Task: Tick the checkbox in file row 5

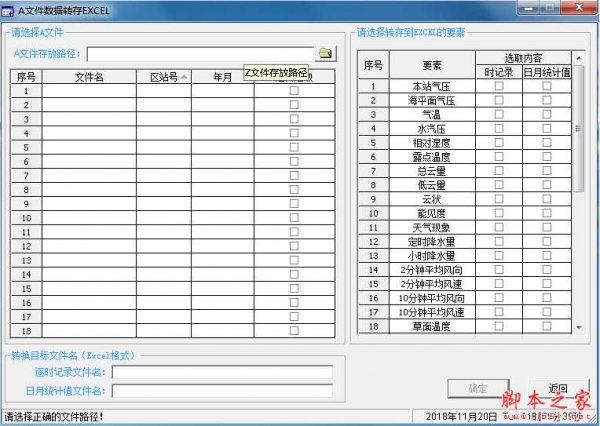Action: pos(294,147)
